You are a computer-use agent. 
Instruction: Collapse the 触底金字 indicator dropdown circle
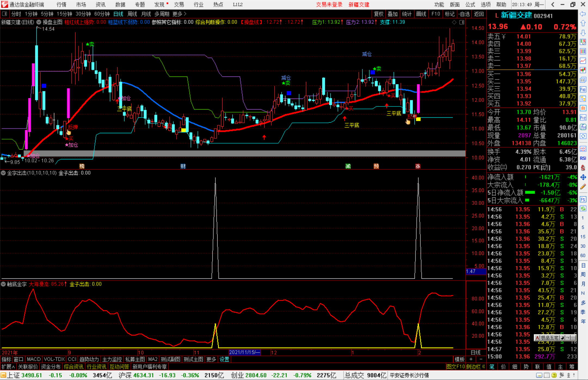[x=3, y=284]
